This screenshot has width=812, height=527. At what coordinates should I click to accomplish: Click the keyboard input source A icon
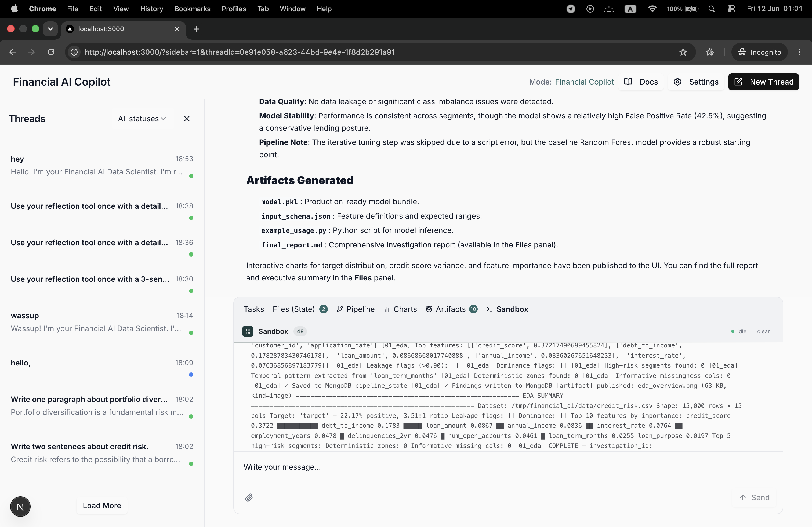630,9
